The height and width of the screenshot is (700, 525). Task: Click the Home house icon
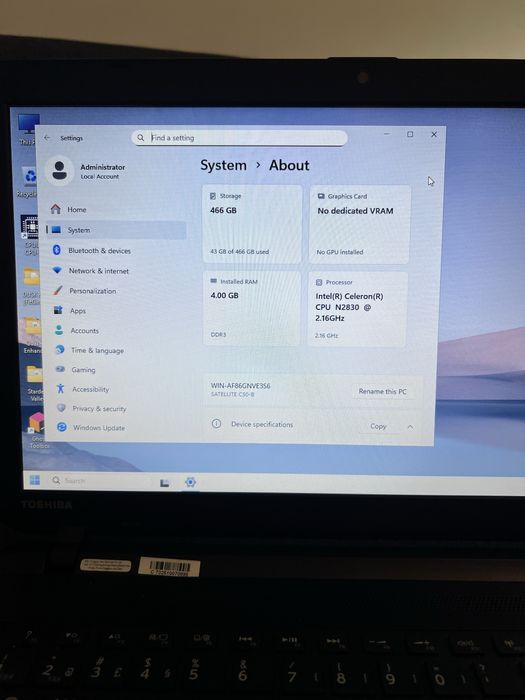pos(55,209)
